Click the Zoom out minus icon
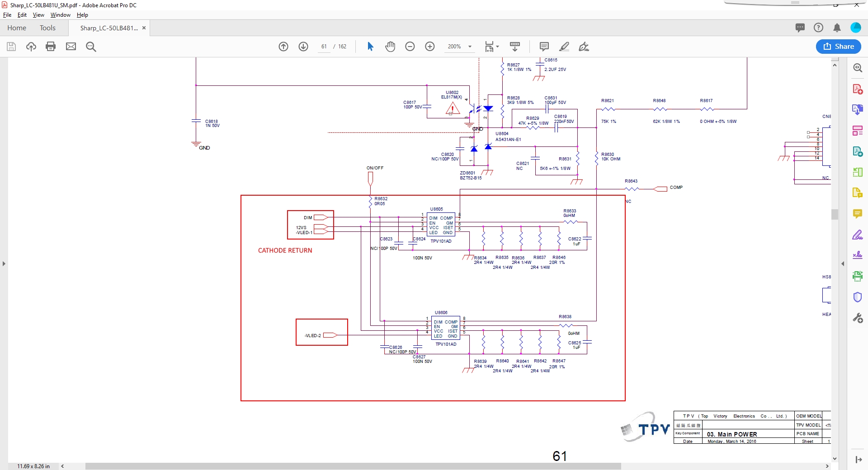This screenshot has height=470, width=868. point(410,47)
